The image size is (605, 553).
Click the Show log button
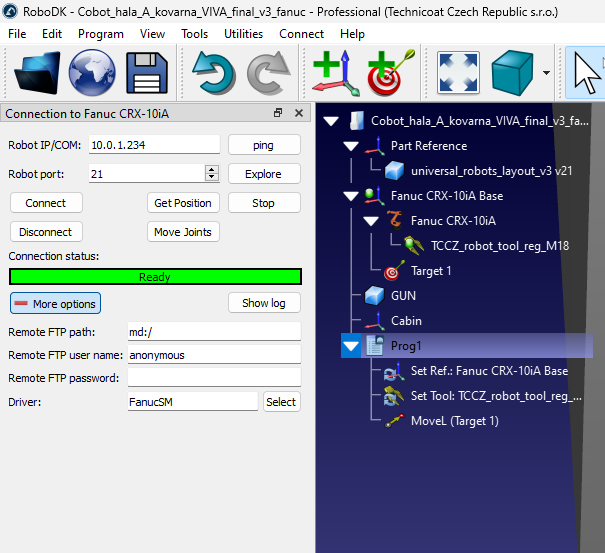(x=264, y=303)
